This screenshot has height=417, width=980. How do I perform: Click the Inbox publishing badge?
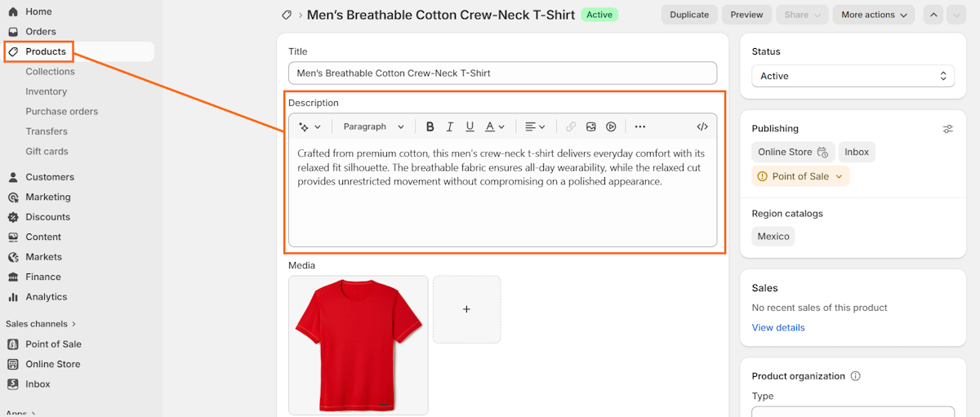click(857, 152)
